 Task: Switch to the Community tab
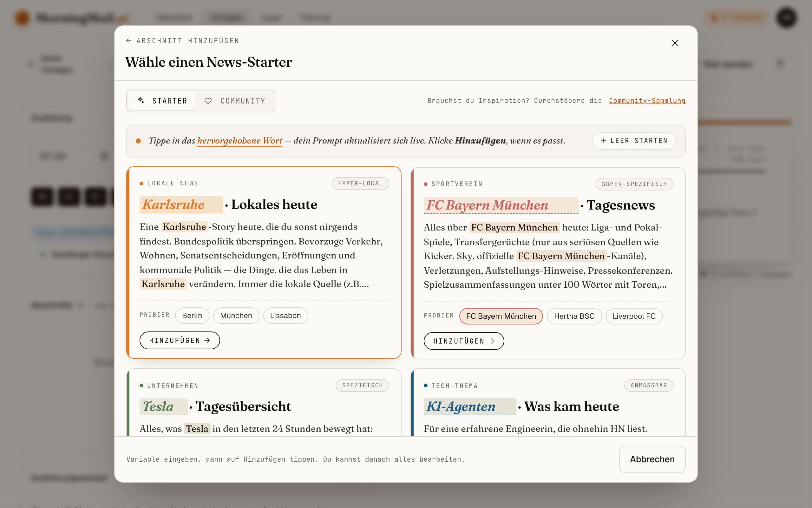pyautogui.click(x=234, y=101)
